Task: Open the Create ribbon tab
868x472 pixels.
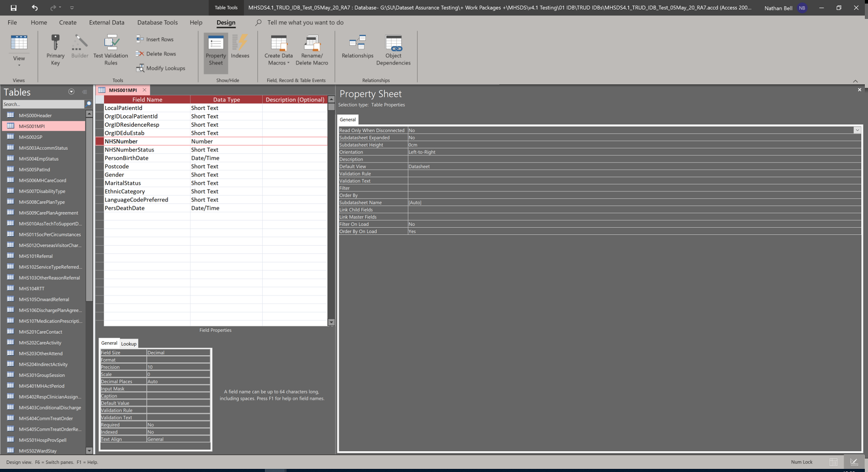Action: (x=68, y=23)
